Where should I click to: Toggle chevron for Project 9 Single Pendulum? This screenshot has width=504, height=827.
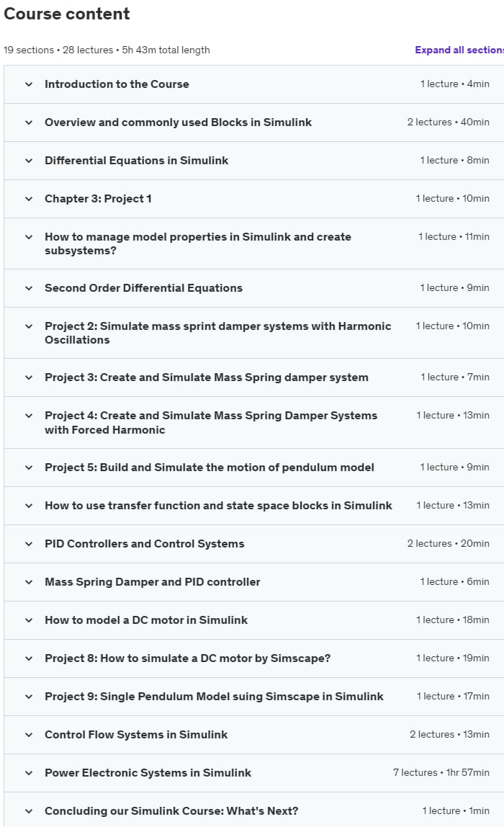(x=29, y=697)
